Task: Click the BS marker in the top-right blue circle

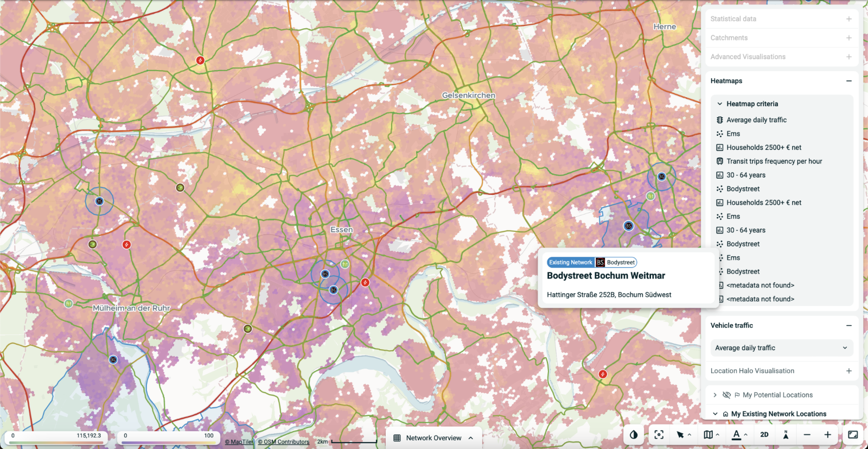Action: 661,176
